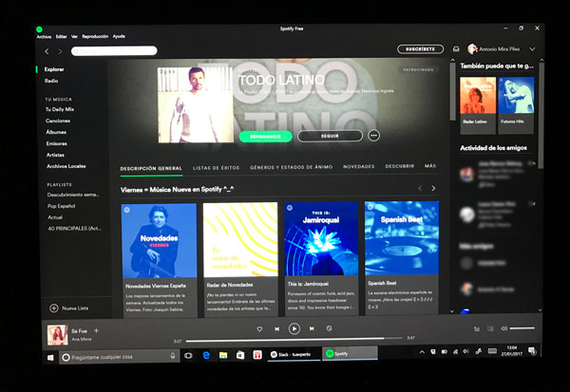Click the Spotify search field

tap(114, 51)
